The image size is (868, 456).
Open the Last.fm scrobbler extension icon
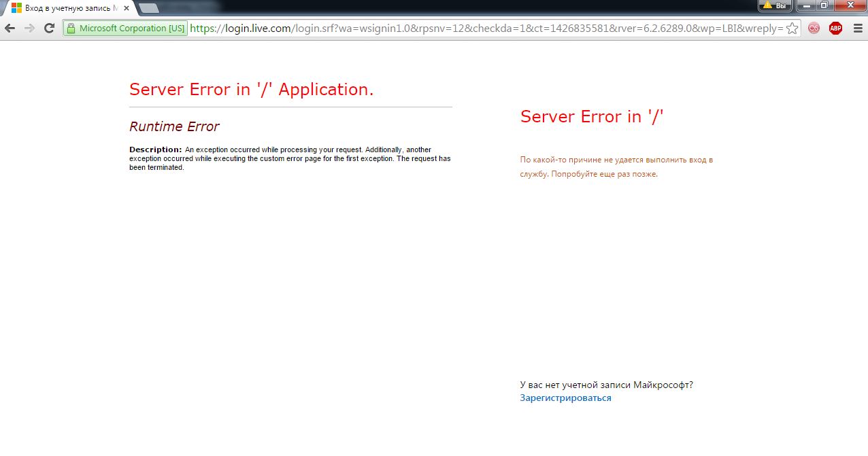(x=814, y=29)
